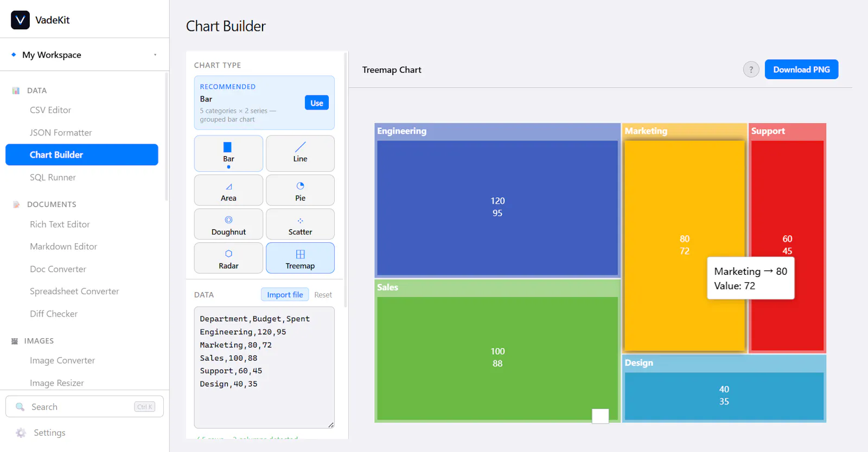
Task: Open Doc Converter
Action: pyautogui.click(x=58, y=269)
